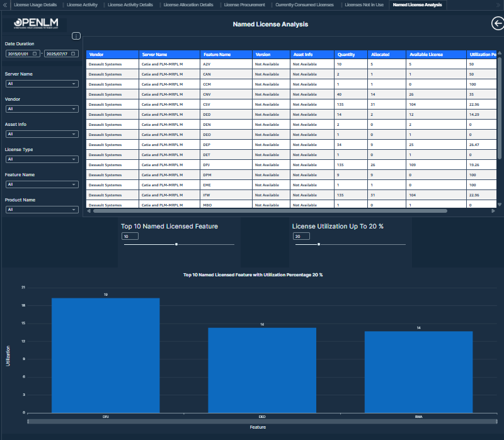Click the back arrow icon
Screen dimensions: 504x440
pyautogui.click(x=497, y=23)
